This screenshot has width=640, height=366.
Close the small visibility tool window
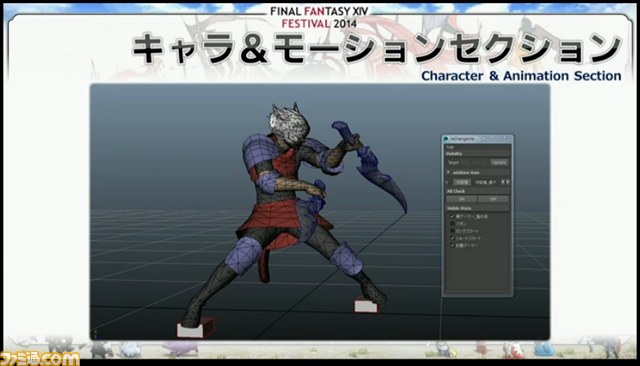coord(505,138)
